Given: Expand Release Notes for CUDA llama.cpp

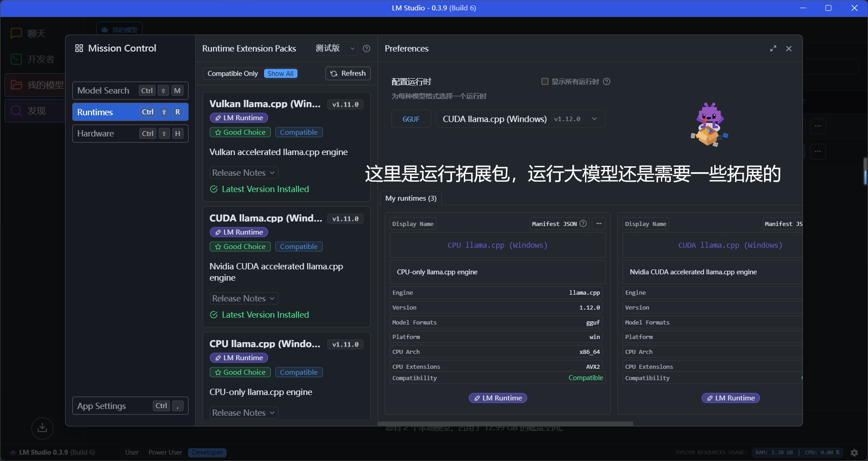Looking at the screenshot, I should pos(244,298).
